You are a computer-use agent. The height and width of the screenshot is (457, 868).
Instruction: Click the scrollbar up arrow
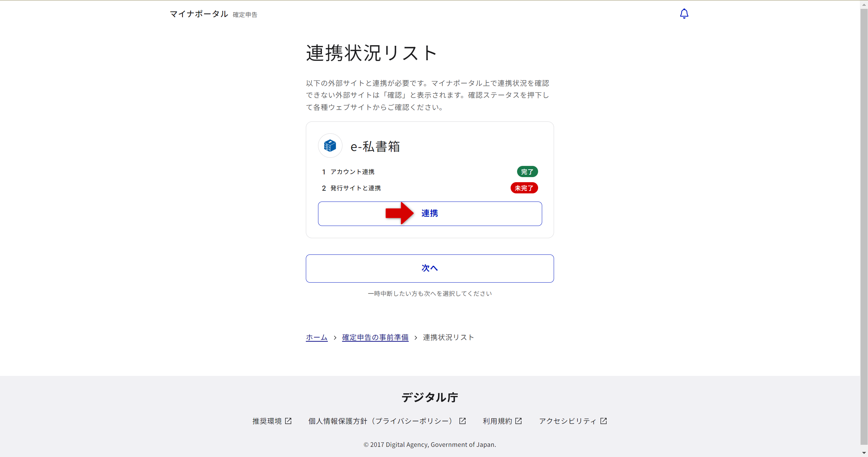[864, 4]
